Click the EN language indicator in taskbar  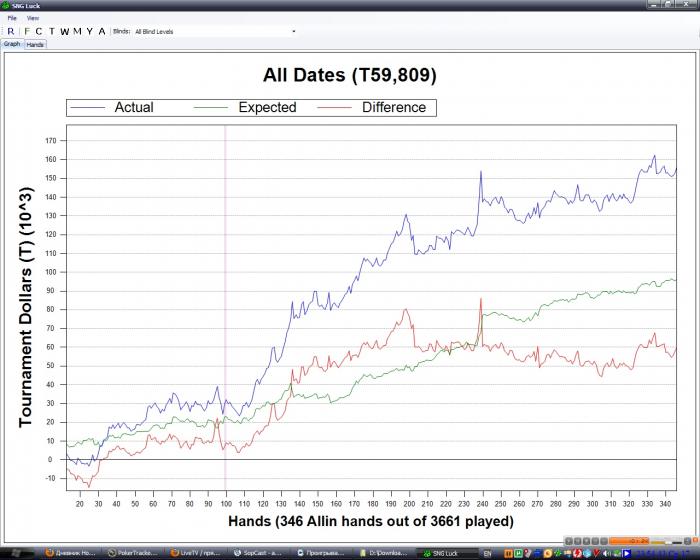[x=487, y=553]
